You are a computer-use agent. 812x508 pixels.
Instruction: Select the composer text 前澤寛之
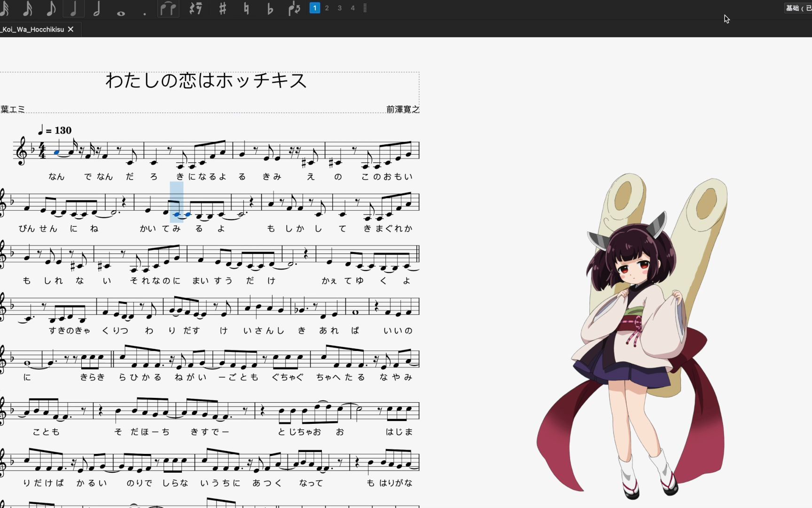(403, 109)
